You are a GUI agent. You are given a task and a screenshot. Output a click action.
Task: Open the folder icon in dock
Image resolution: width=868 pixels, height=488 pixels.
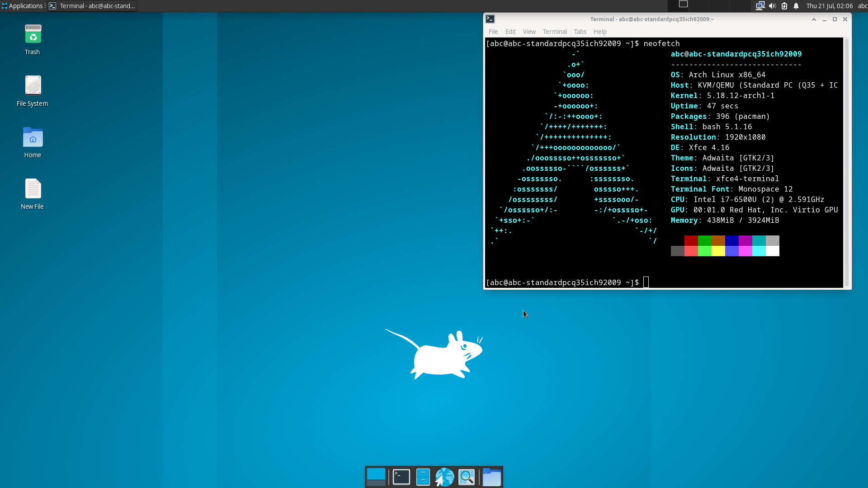point(491,477)
